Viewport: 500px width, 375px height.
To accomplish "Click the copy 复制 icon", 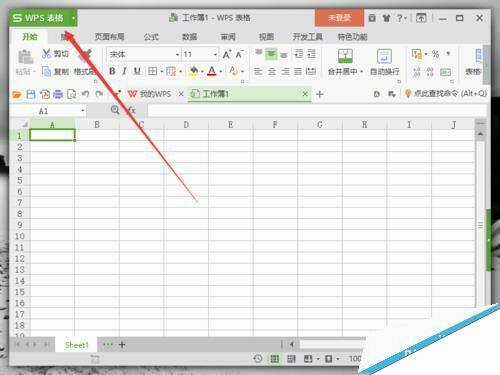I will click(46, 71).
